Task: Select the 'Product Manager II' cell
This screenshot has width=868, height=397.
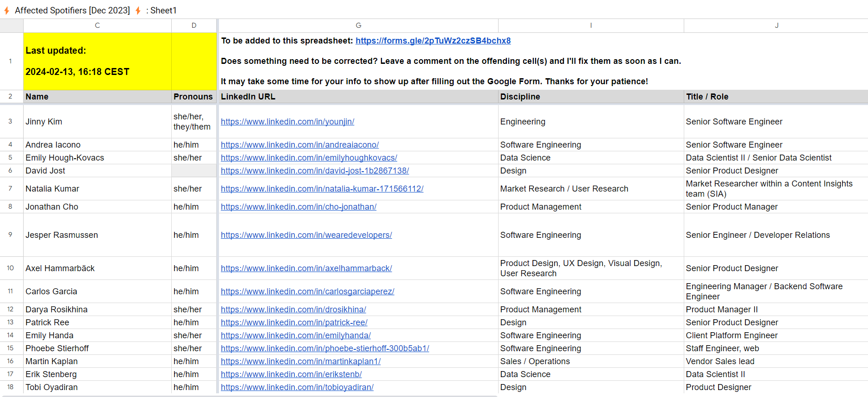Action: [776, 310]
